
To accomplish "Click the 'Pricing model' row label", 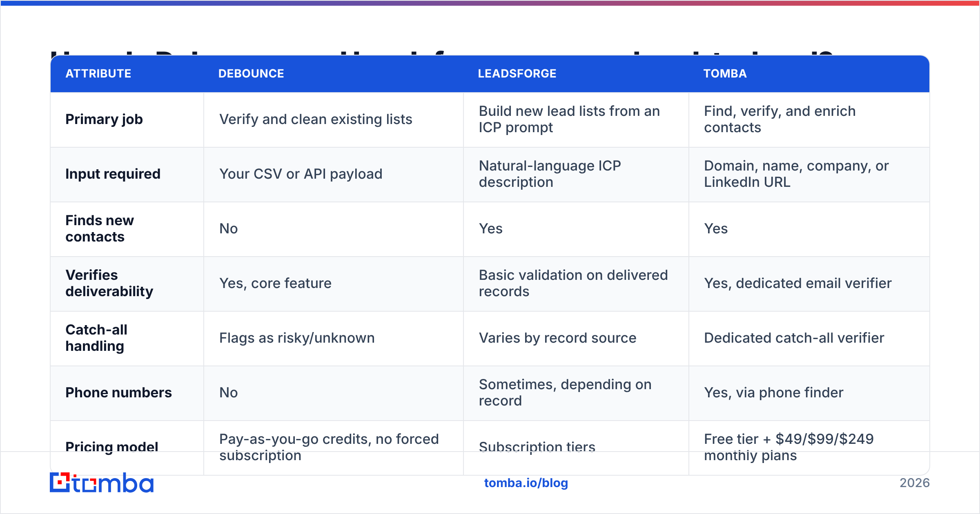I will tap(112, 447).
